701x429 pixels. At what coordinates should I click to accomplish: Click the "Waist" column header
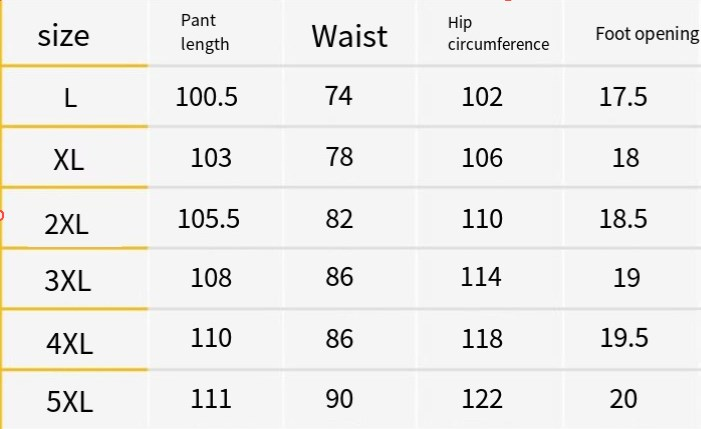click(349, 36)
